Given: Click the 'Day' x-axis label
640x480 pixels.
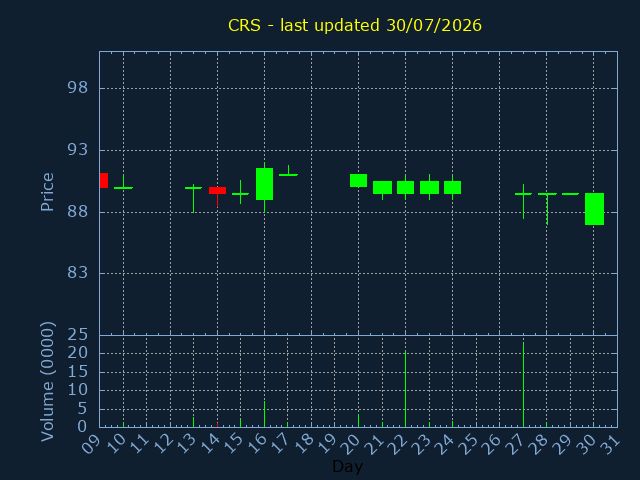Looking at the screenshot, I should [347, 466].
